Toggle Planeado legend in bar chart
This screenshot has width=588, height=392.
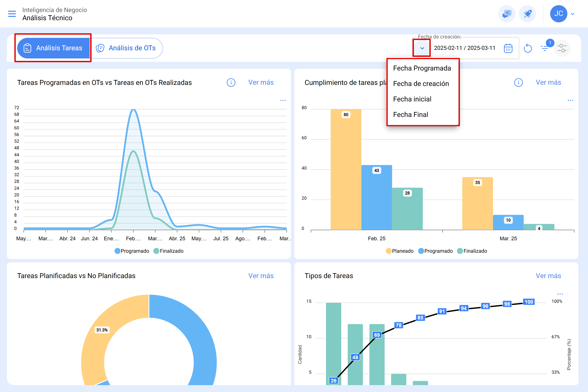coord(400,251)
